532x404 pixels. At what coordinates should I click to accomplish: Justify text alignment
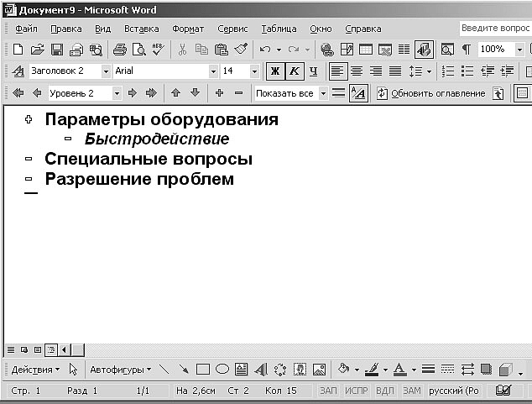coord(395,71)
